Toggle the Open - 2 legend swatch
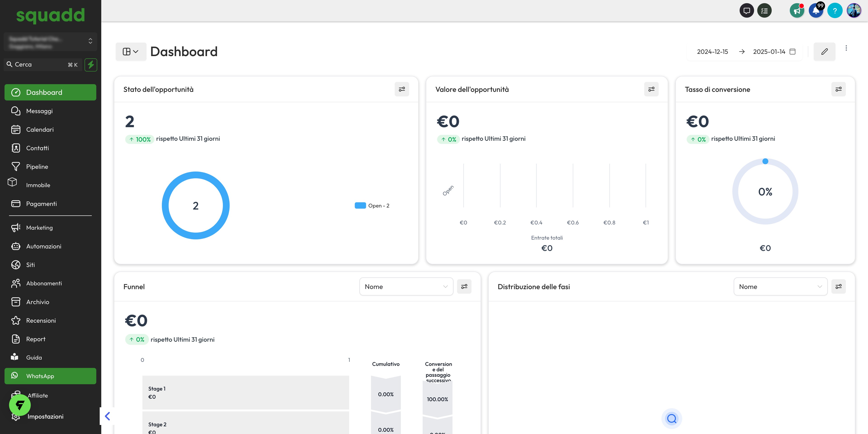This screenshot has height=434, width=868. 360,206
